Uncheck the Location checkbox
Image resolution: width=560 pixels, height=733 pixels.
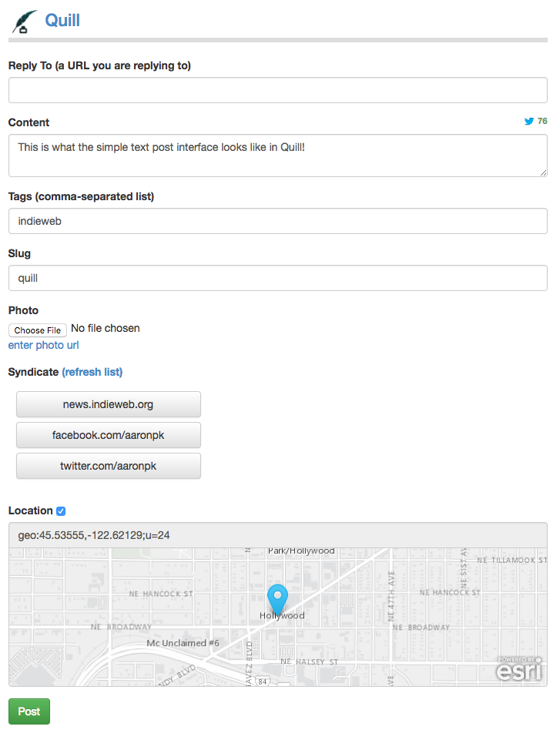click(61, 511)
